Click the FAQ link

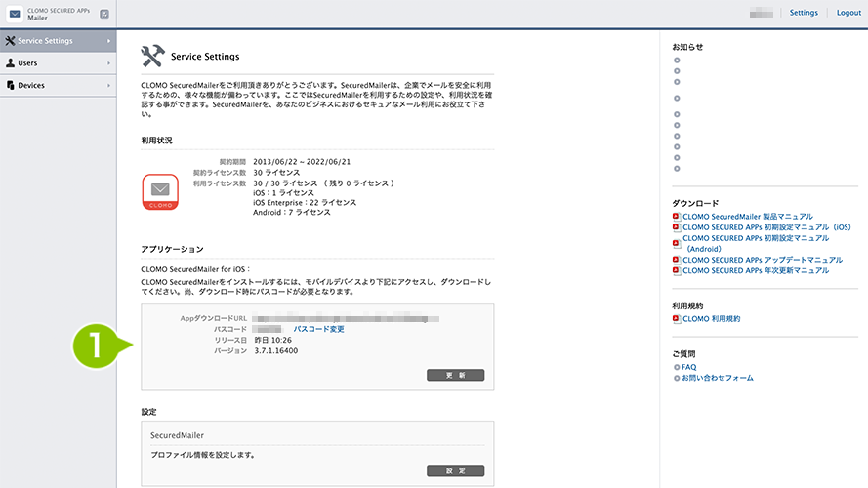click(688, 367)
